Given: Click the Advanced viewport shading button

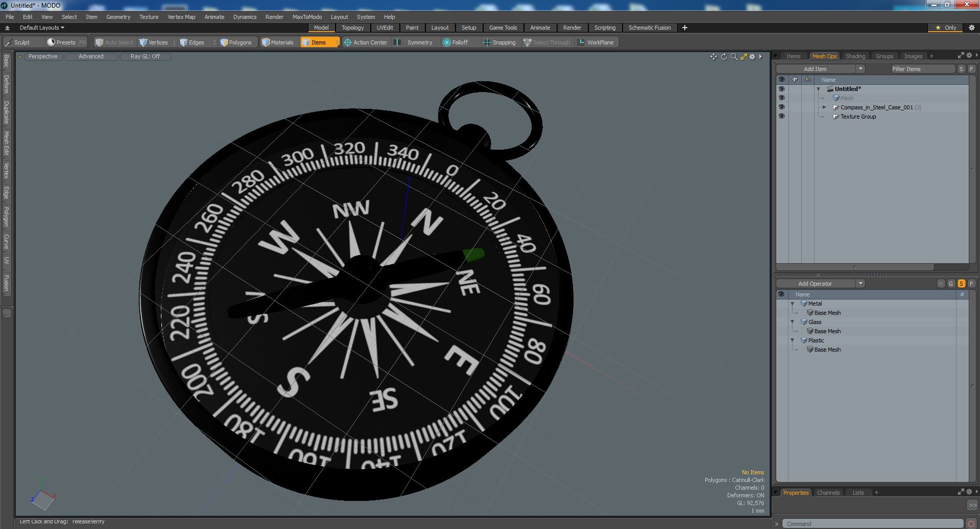Looking at the screenshot, I should click(91, 57).
